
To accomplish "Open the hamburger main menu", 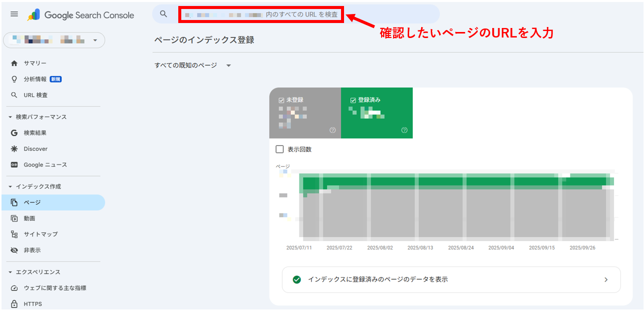I will point(14,14).
